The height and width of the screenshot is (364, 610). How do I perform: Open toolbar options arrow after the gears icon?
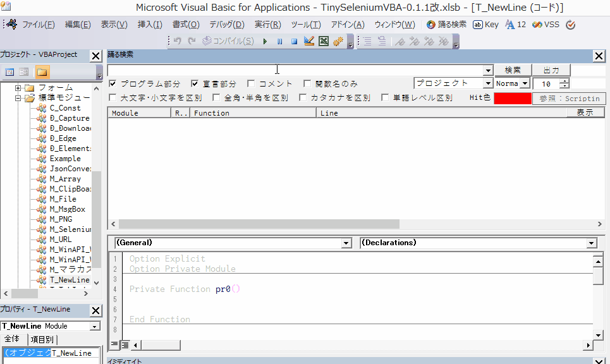(350, 41)
